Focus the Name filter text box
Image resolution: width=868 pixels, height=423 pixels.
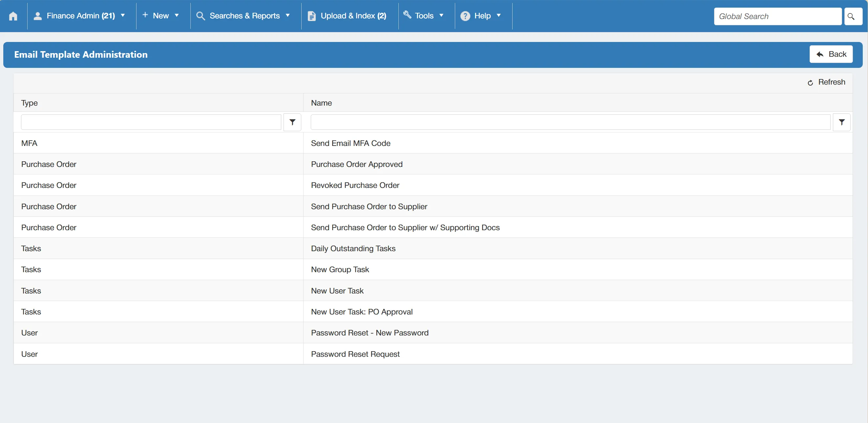click(570, 122)
